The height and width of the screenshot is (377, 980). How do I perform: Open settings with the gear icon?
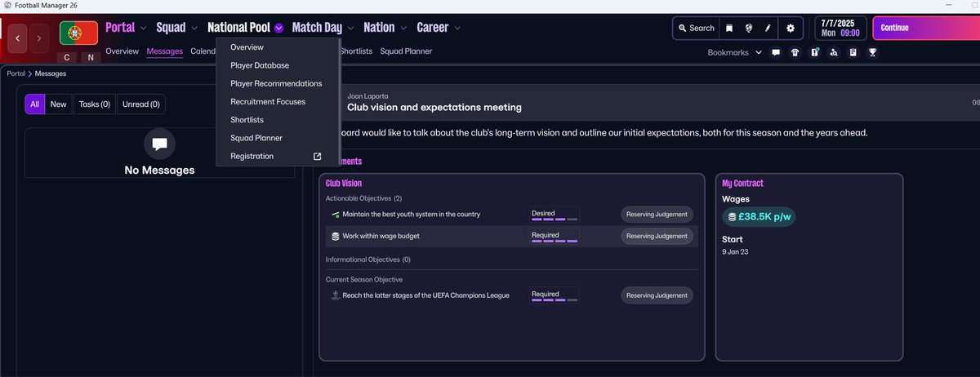[x=790, y=29]
